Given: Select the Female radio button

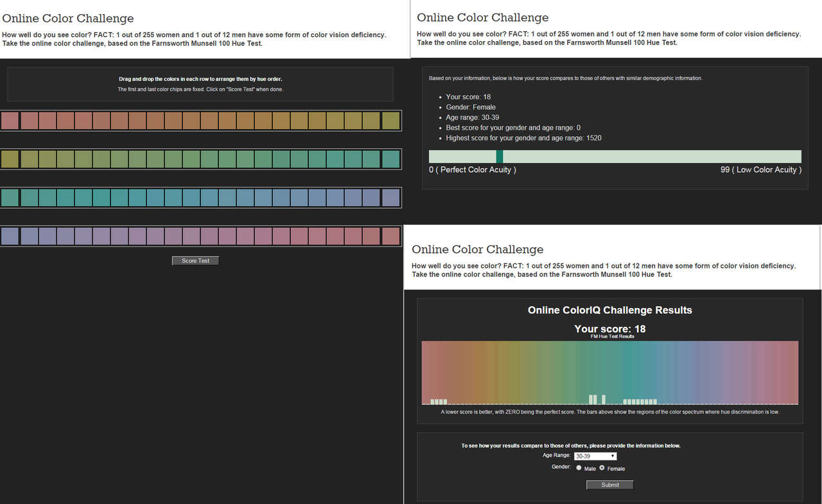Looking at the screenshot, I should click(602, 468).
